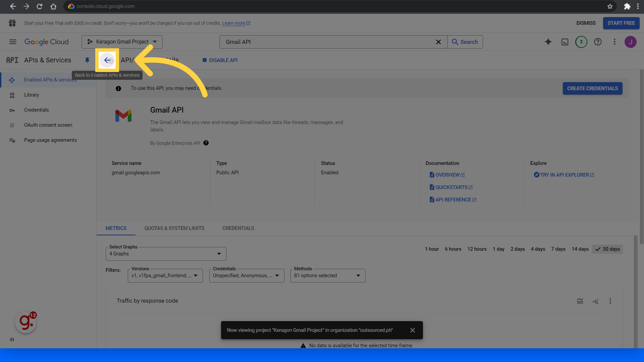Screen dimensions: 644x362
Task: Select the 14 days time range
Action: [x=580, y=249]
